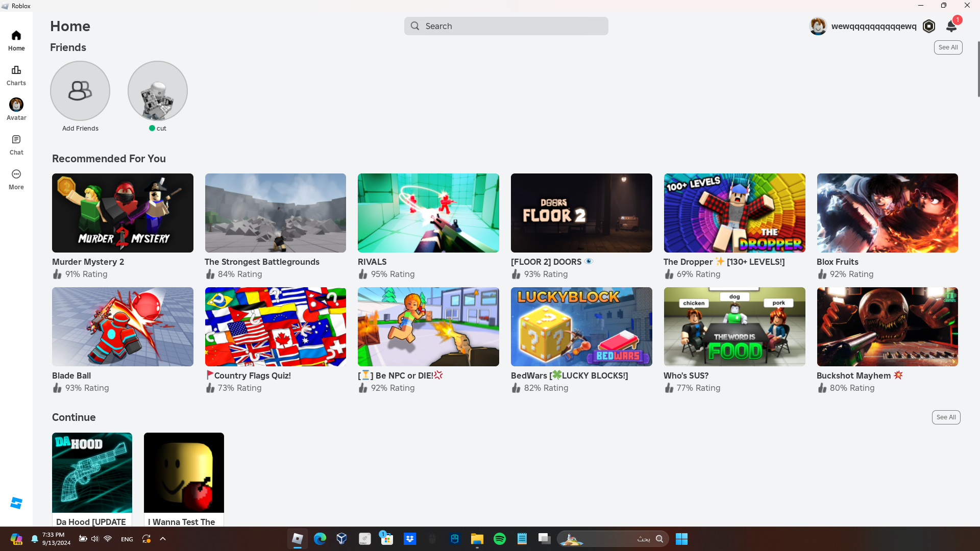Open the Country Flags Quiz thumbnail
This screenshot has width=980, height=551.
(x=276, y=327)
